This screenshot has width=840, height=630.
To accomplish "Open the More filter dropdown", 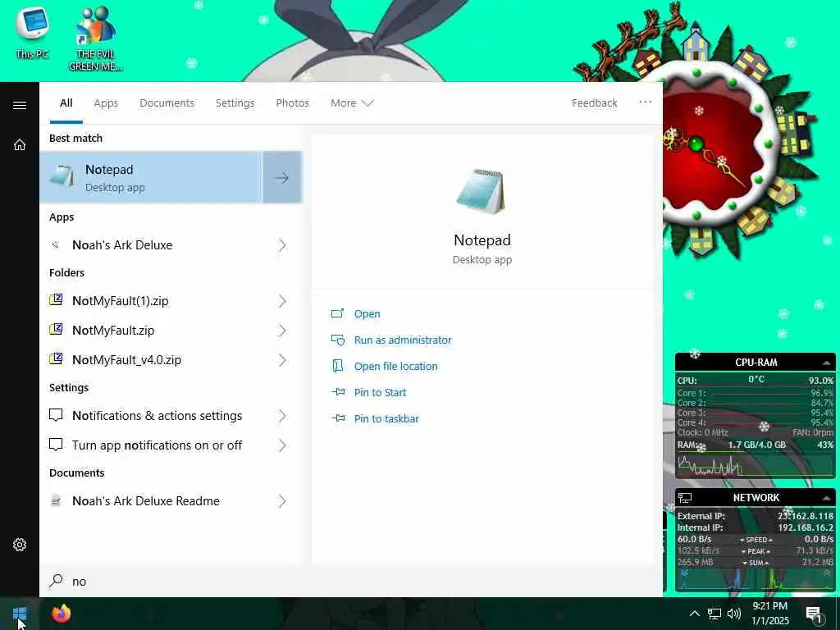I will pyautogui.click(x=351, y=103).
